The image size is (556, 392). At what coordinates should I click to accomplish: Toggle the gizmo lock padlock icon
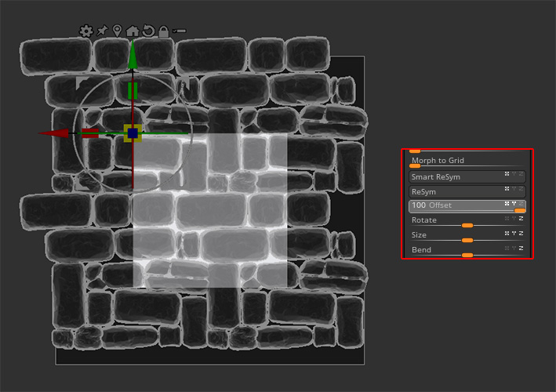point(163,31)
